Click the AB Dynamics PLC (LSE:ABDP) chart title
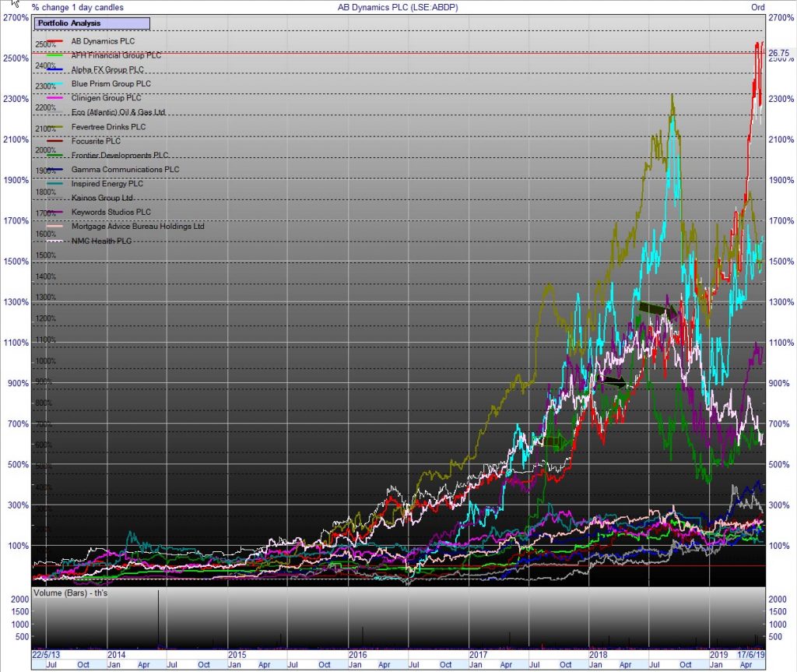The image size is (797, 672). (398, 7)
